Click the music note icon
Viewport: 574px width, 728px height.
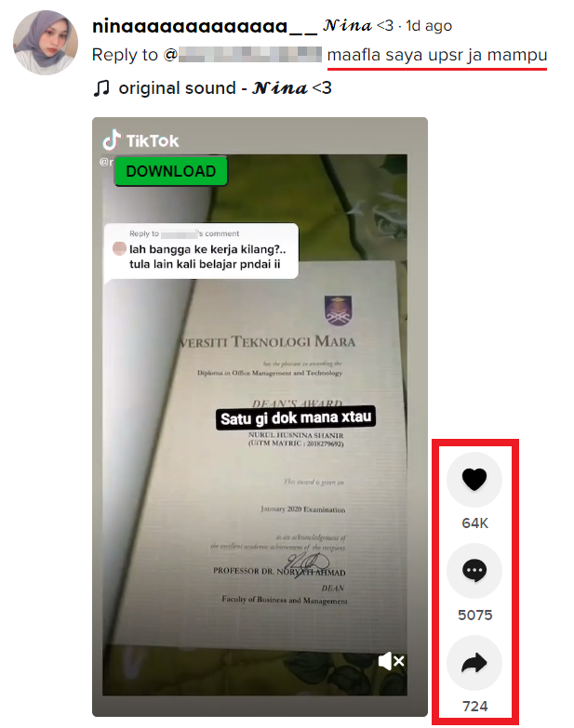(101, 87)
